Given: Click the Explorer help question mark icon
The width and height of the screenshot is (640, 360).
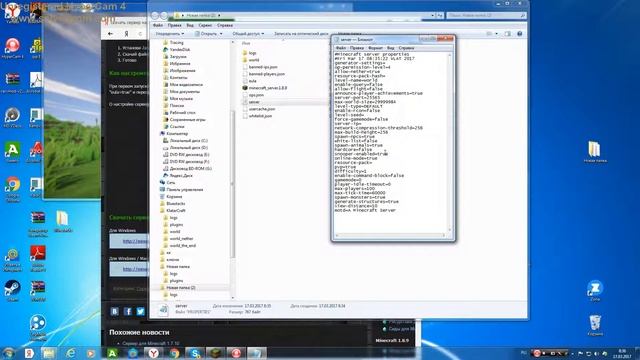Looking at the screenshot, I should coord(520,33).
